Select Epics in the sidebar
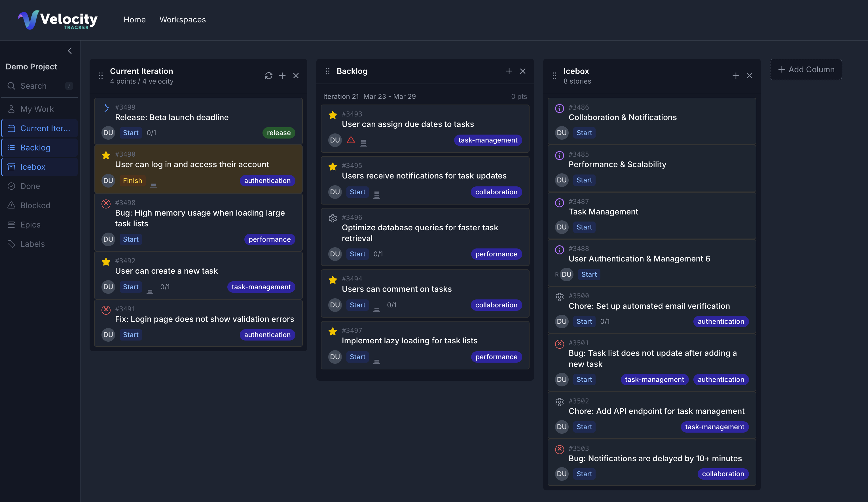This screenshot has width=868, height=502. 30,224
